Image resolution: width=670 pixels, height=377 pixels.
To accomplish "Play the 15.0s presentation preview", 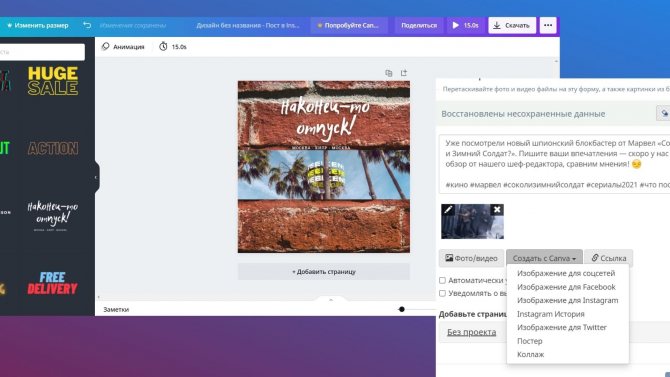I will point(465,25).
